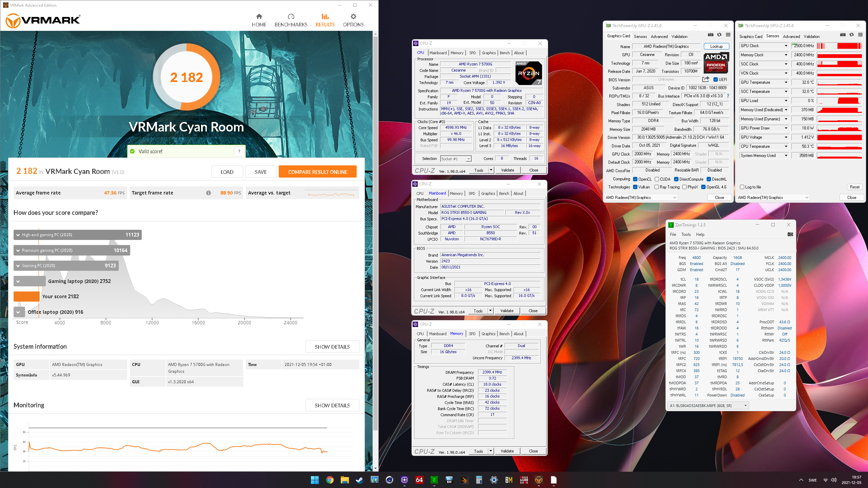Switch to ZenTimings taskbar icon

(434, 480)
